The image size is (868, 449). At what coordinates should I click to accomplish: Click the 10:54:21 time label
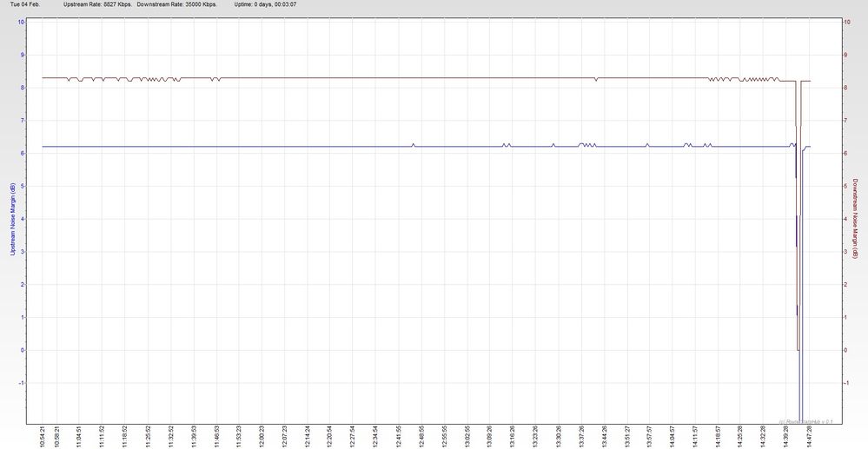[42, 437]
